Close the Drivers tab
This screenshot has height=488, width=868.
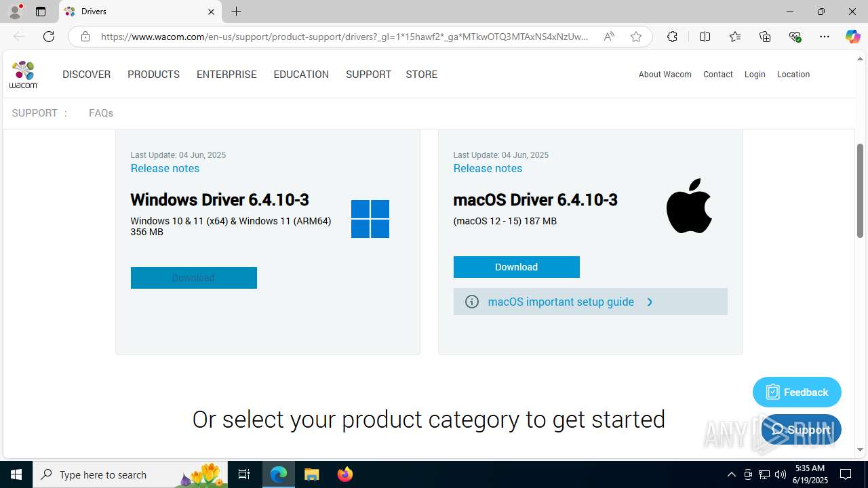(x=211, y=12)
